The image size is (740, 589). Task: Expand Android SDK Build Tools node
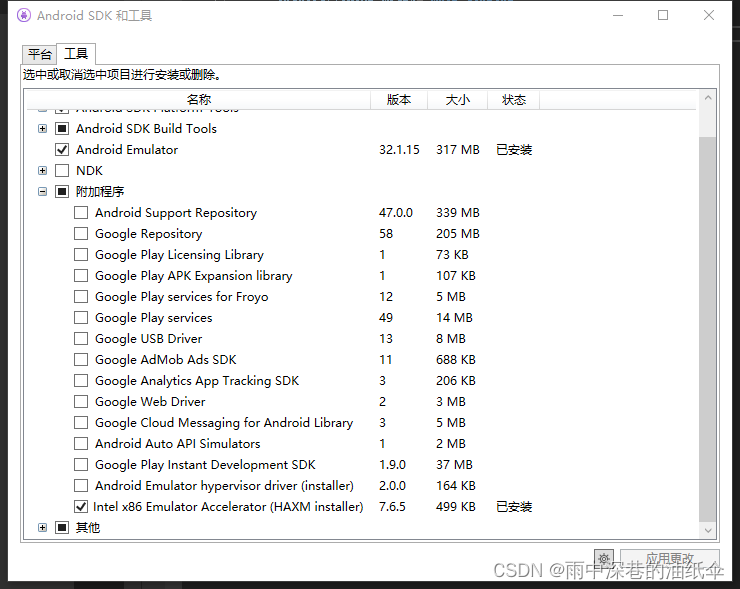point(42,128)
